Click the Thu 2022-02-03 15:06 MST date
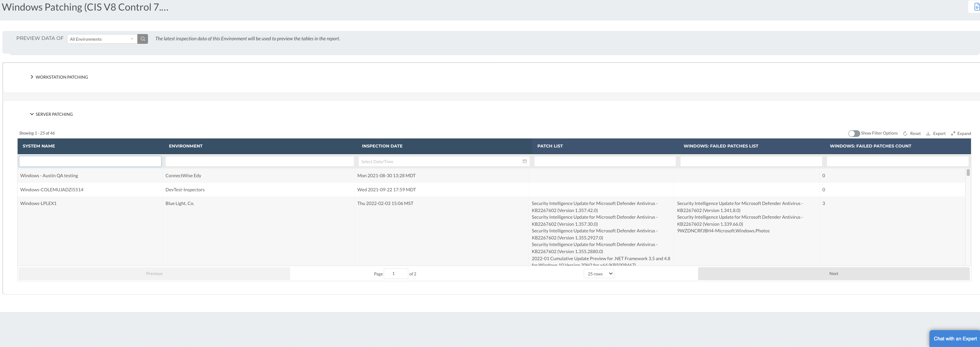This screenshot has width=980, height=347. [x=385, y=203]
